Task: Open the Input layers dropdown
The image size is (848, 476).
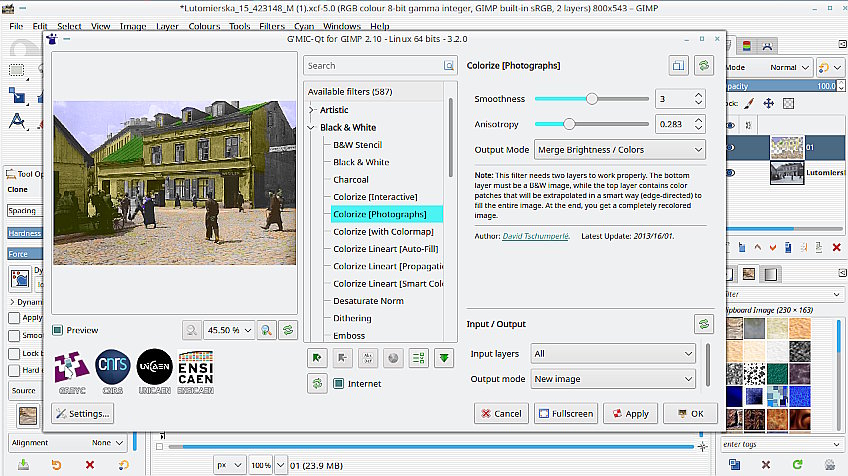Action: pos(612,354)
